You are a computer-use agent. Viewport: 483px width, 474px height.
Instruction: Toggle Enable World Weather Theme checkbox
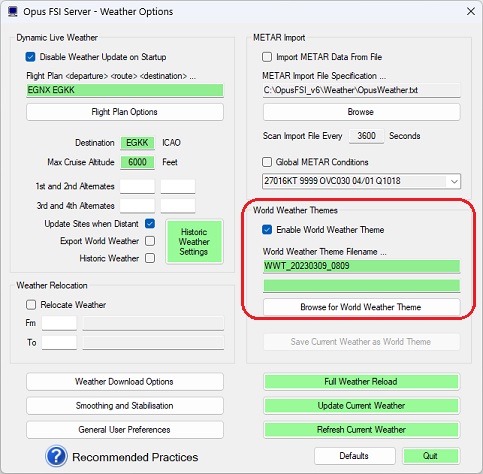(267, 230)
